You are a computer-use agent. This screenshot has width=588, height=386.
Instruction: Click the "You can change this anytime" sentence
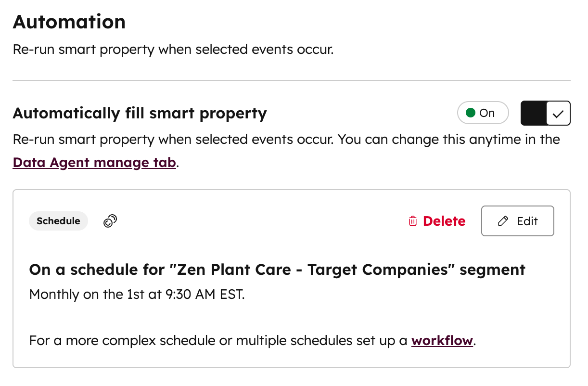click(x=447, y=140)
